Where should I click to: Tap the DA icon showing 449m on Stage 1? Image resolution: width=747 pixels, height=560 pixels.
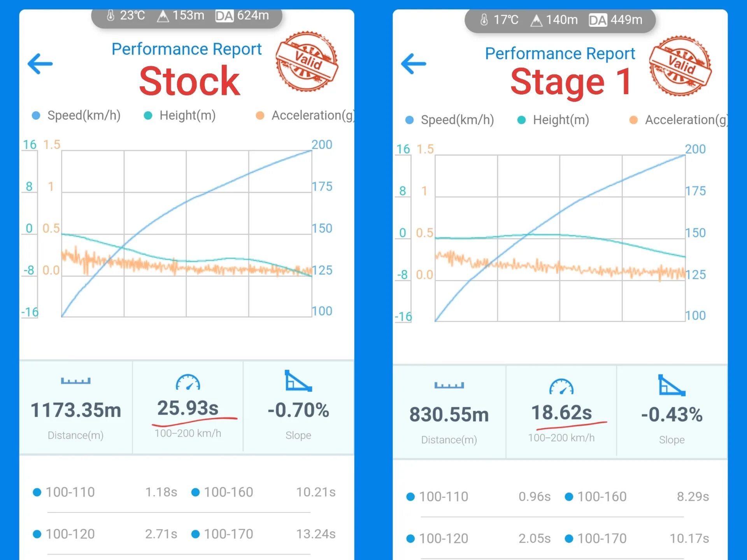tap(598, 20)
